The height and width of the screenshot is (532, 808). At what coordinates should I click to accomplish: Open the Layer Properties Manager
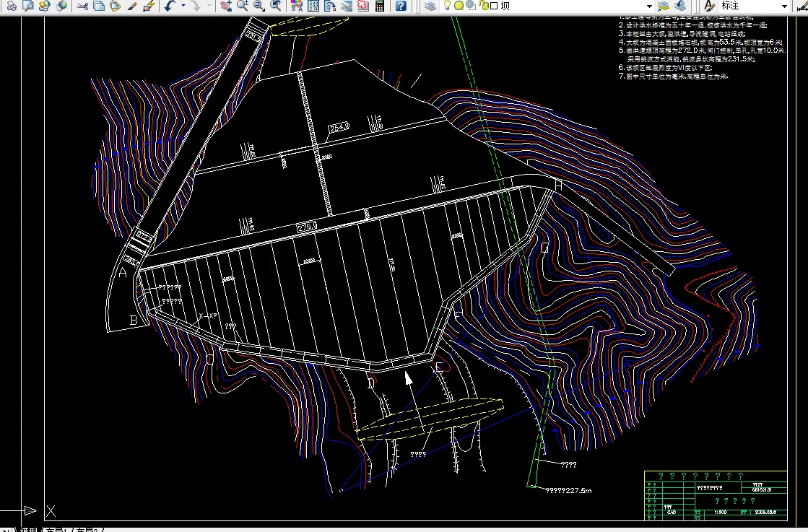[x=430, y=6]
